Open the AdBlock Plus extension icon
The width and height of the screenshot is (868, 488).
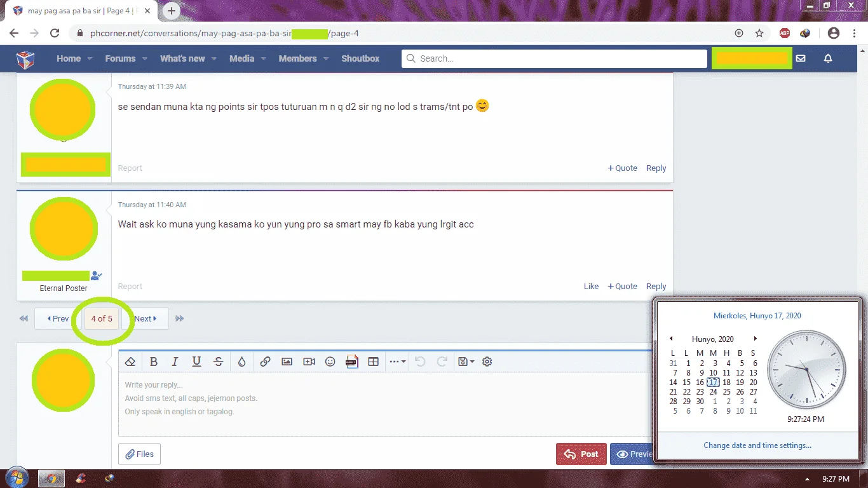click(x=785, y=33)
